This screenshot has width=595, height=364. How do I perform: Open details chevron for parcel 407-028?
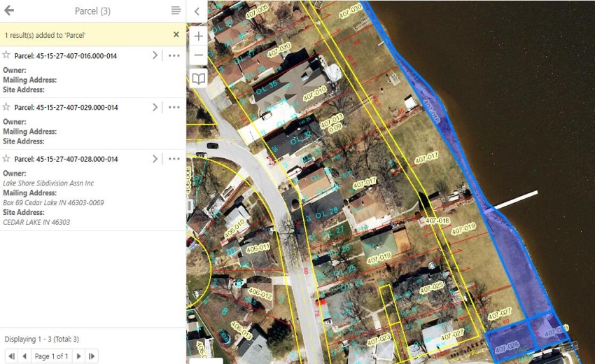[x=155, y=159]
